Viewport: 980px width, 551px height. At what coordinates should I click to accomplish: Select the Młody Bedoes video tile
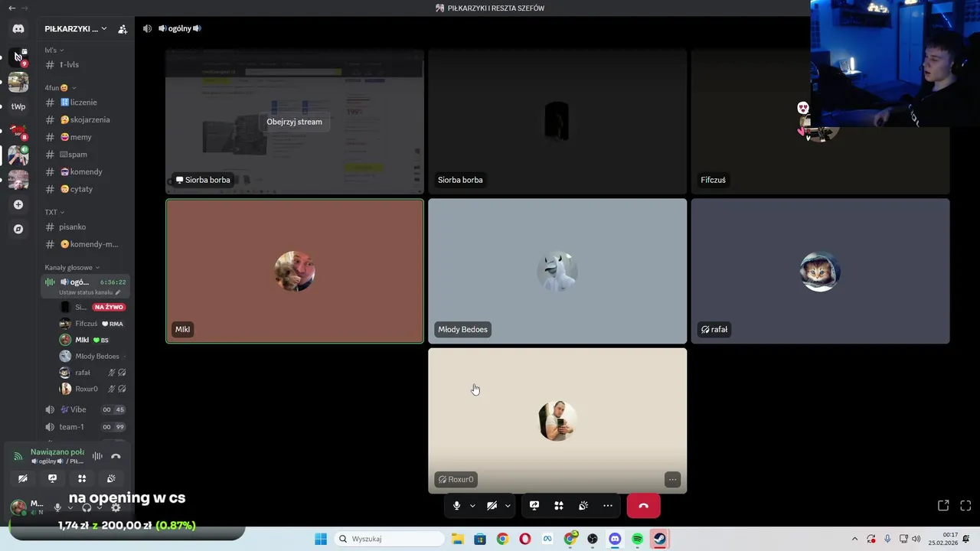(557, 271)
